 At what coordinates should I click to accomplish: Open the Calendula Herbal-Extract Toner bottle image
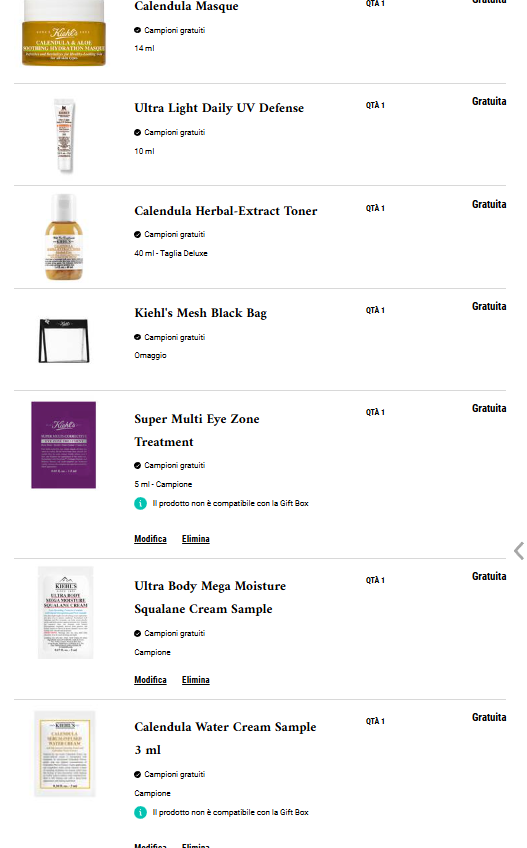coord(64,237)
